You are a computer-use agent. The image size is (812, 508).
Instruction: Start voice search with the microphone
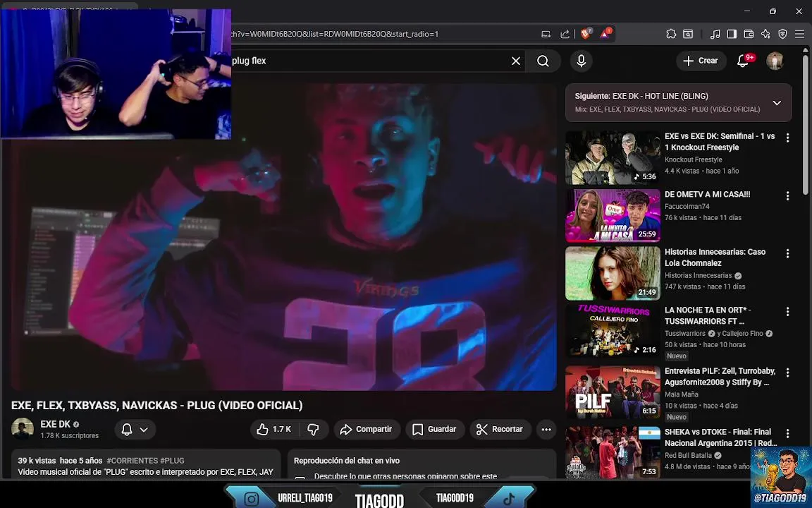point(581,61)
